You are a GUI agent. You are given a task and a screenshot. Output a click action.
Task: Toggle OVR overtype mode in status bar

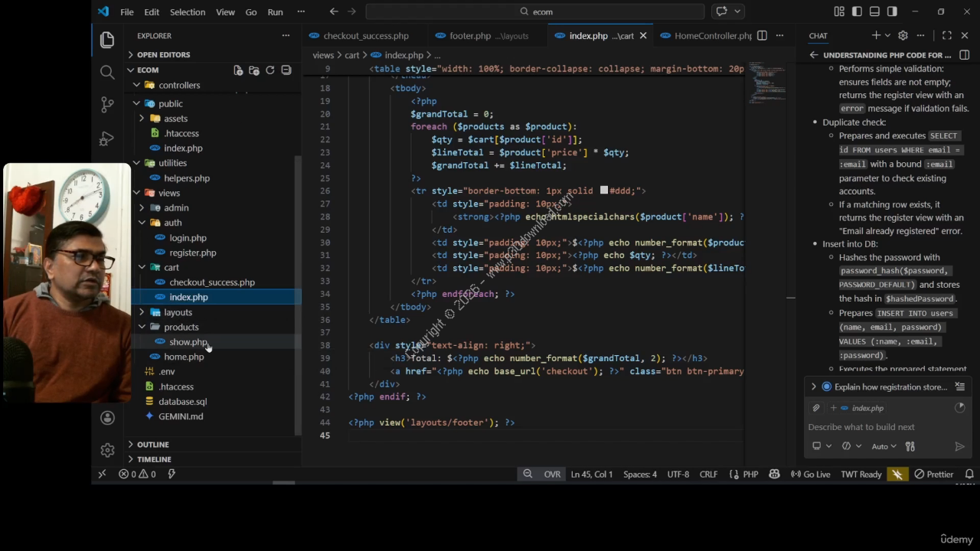pyautogui.click(x=552, y=474)
